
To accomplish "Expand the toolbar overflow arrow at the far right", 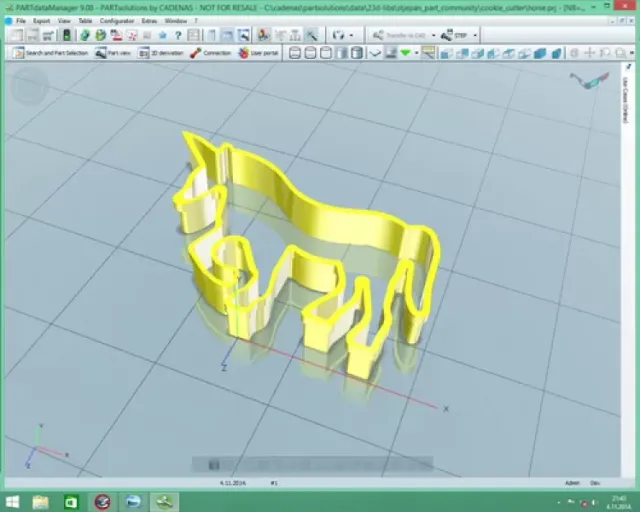I will [631, 53].
